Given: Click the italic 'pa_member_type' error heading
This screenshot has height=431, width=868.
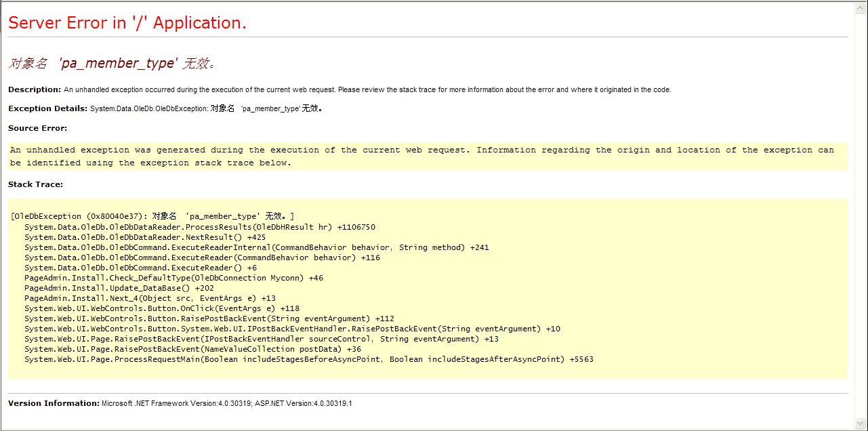Looking at the screenshot, I should coord(112,63).
